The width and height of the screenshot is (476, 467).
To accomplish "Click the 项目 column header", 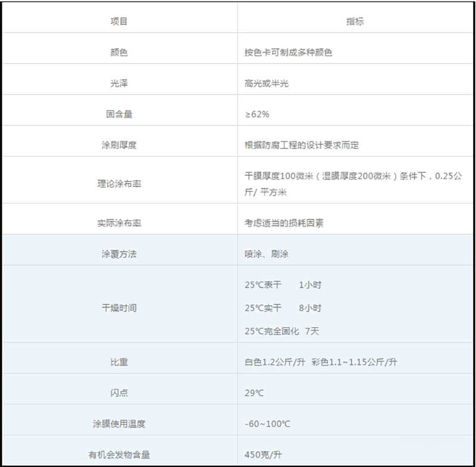I will pyautogui.click(x=119, y=21).
